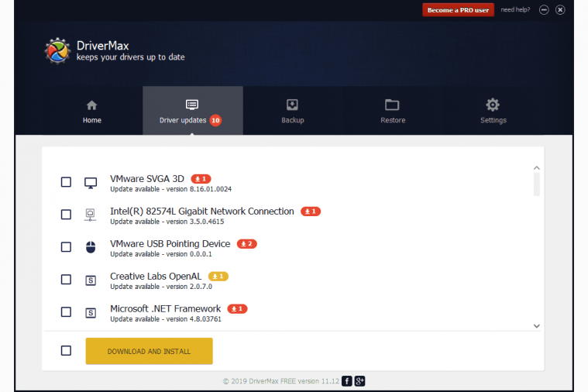Tick the Creative Labs OpenAL checkbox
The image size is (588, 392).
(x=66, y=280)
